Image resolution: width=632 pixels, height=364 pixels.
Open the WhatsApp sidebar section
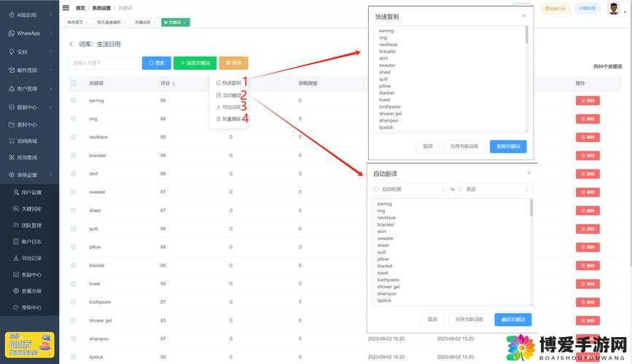point(29,33)
